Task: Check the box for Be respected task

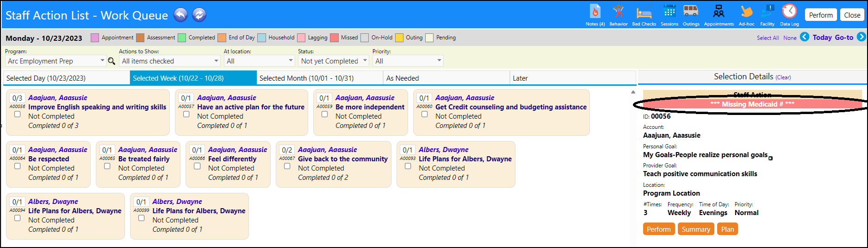Action: [x=17, y=166]
